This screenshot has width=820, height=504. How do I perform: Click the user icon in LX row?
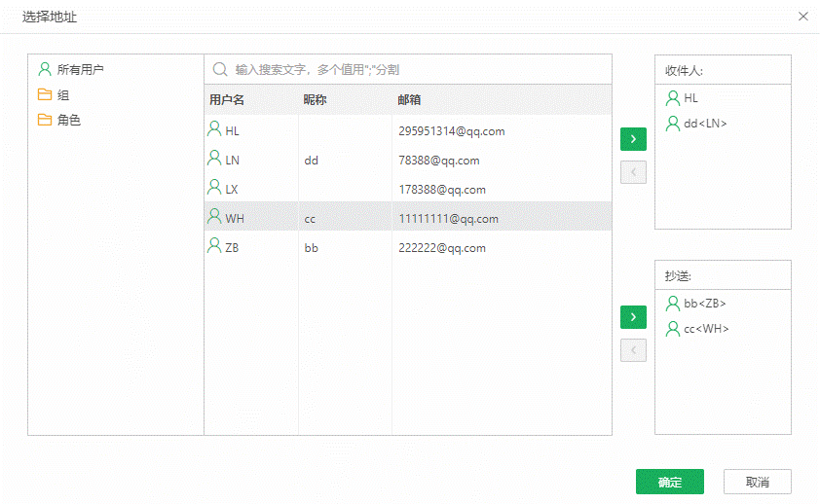[x=214, y=187]
